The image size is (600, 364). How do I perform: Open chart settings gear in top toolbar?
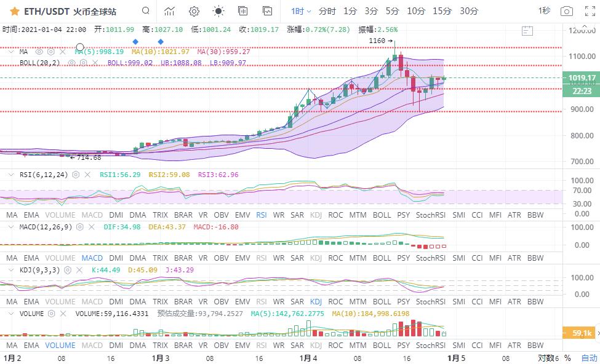tap(194, 11)
